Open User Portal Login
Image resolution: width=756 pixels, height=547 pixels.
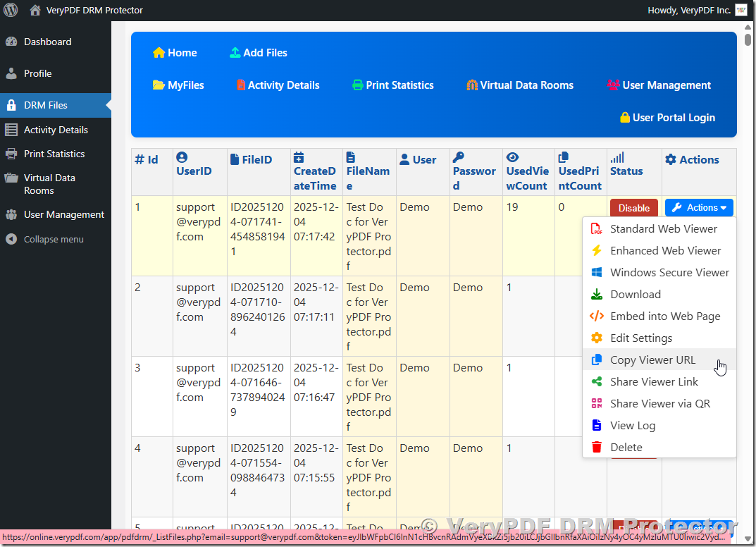pos(667,118)
